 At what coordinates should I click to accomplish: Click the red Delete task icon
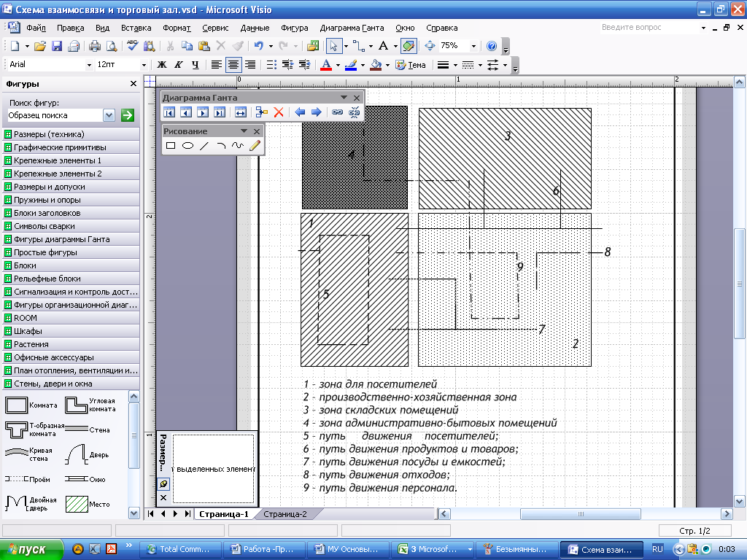pyautogui.click(x=279, y=112)
